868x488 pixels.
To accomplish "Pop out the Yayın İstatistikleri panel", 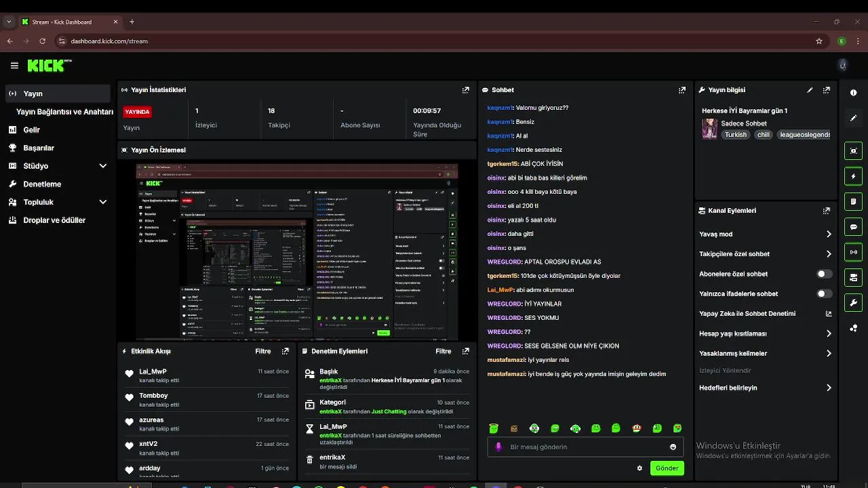I will coord(465,90).
